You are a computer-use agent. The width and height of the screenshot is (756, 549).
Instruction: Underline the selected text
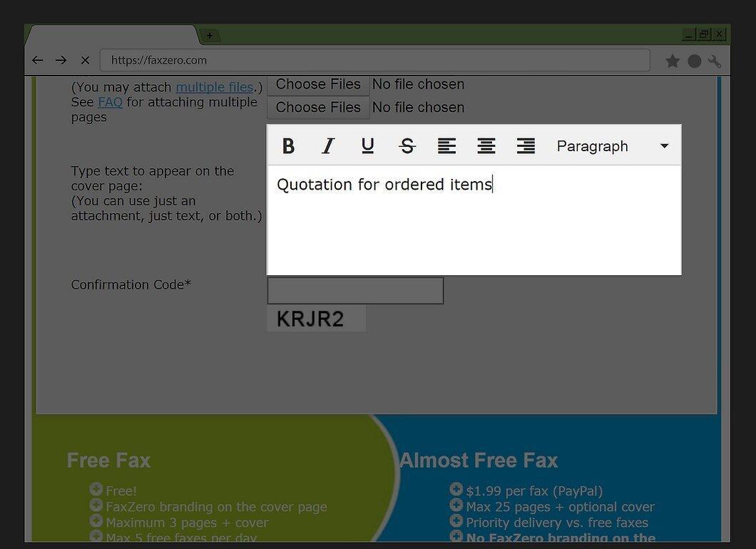click(x=367, y=145)
